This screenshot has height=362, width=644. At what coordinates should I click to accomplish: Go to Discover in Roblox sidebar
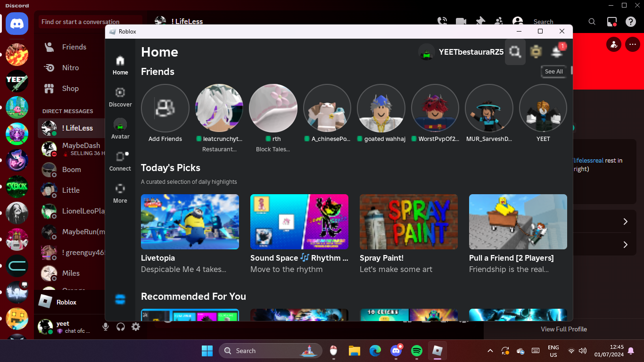pos(120,97)
